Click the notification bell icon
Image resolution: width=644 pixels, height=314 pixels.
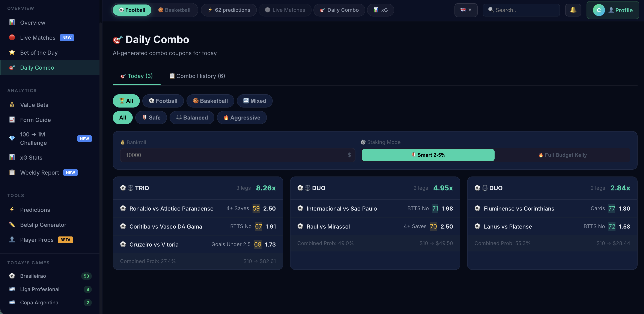click(x=573, y=10)
